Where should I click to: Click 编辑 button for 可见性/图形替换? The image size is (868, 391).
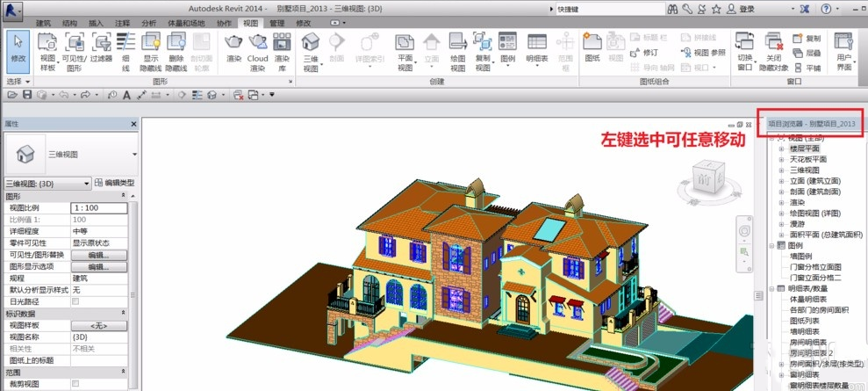coord(99,255)
